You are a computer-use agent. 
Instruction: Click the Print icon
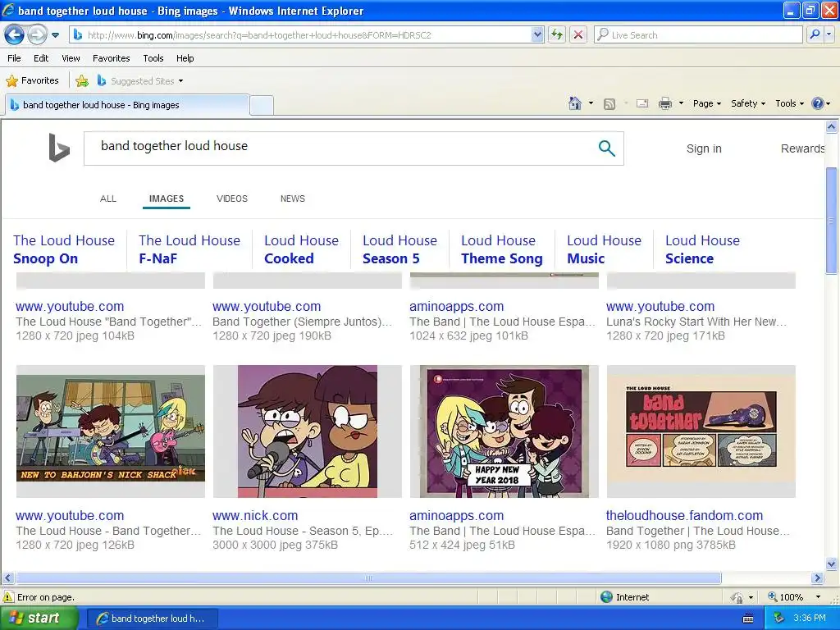click(664, 103)
